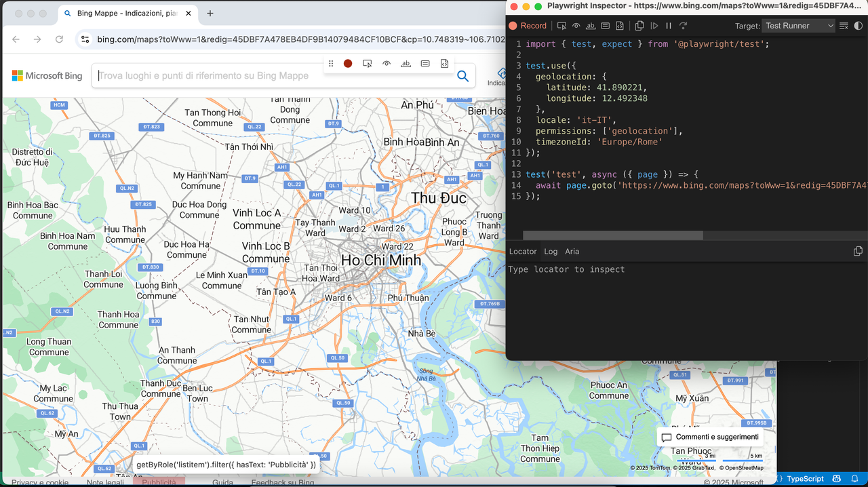
Task: Click Microsoft Bing logo
Action: 47,76
